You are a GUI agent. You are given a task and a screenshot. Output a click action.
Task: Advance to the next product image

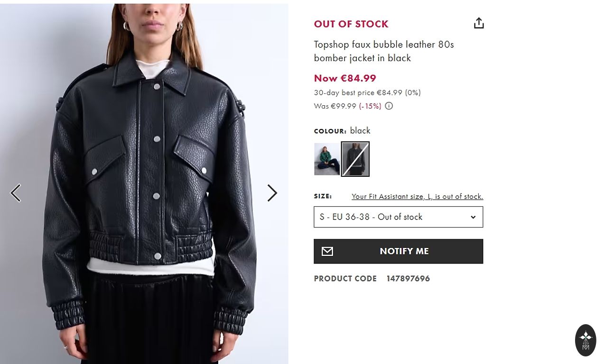point(272,193)
